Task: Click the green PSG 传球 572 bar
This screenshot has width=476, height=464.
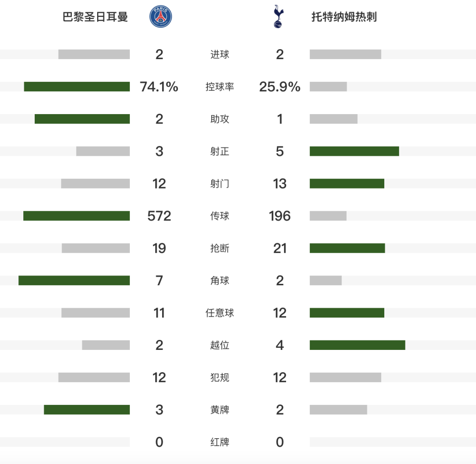Action: pyautogui.click(x=76, y=216)
